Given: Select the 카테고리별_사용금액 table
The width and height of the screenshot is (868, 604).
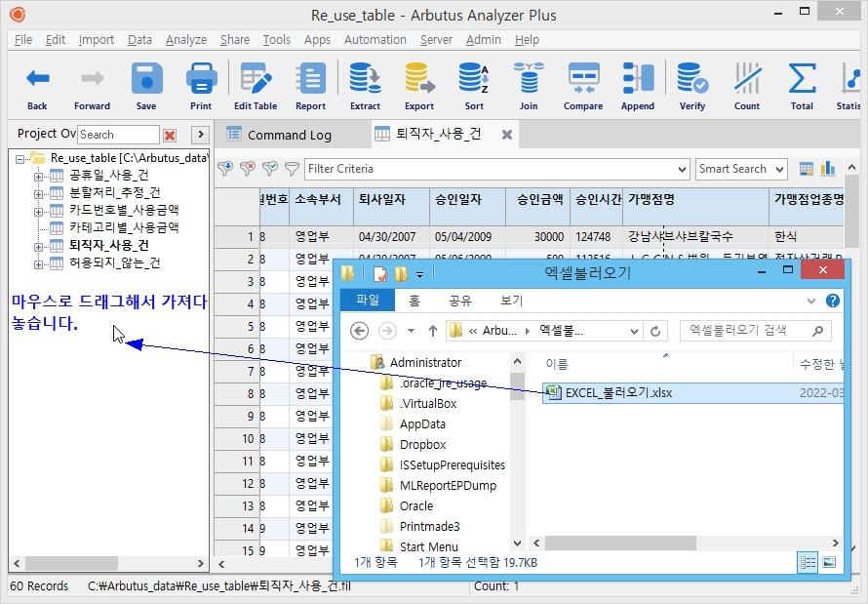Looking at the screenshot, I should [124, 227].
